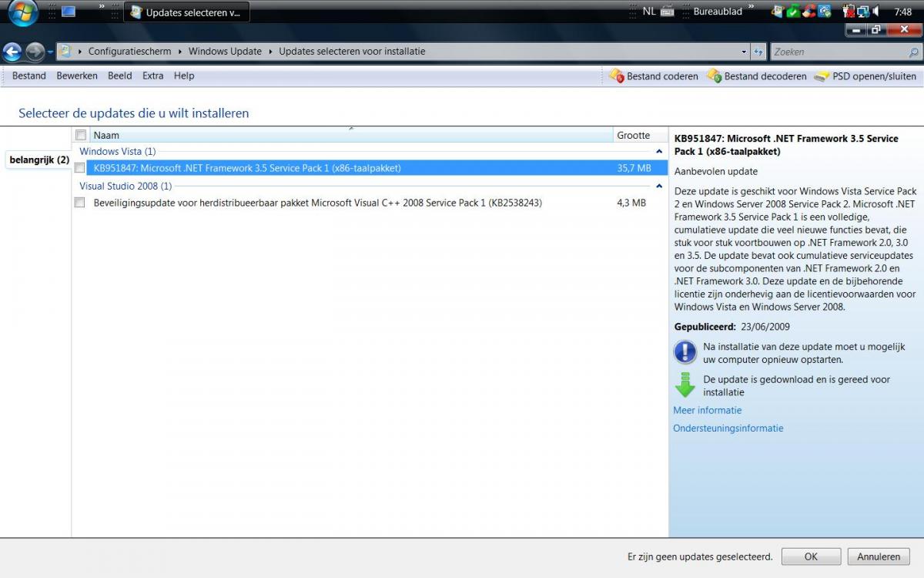Image resolution: width=924 pixels, height=578 pixels.
Task: Open the power plug battery tray icon
Action: pyautogui.click(x=849, y=12)
